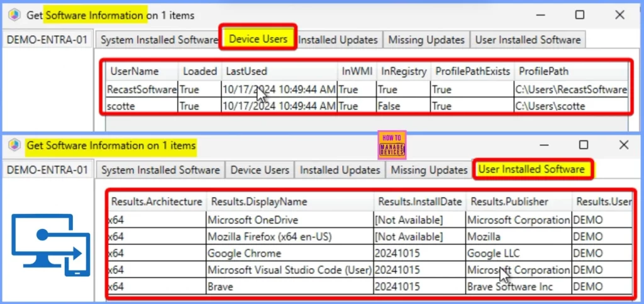The image size is (644, 304).
Task: Open System Installed Software tab in upper window
Action: (159, 40)
